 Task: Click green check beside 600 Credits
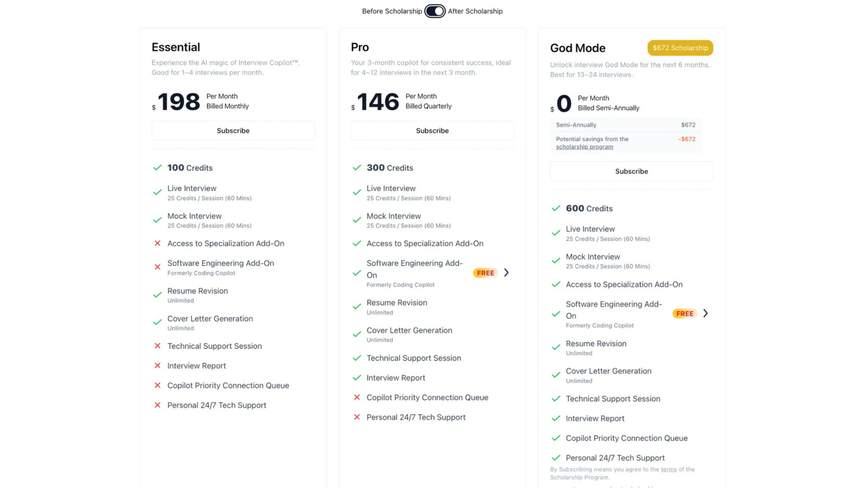(556, 208)
